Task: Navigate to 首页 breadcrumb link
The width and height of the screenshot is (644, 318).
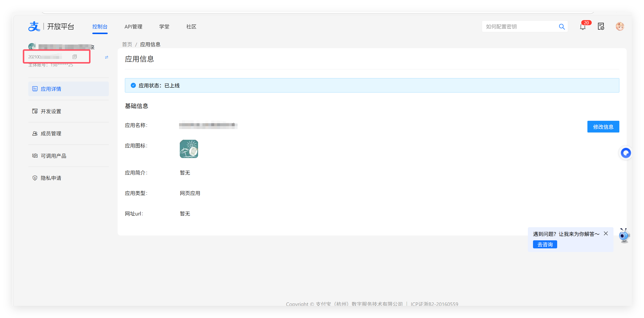Action: pyautogui.click(x=127, y=44)
